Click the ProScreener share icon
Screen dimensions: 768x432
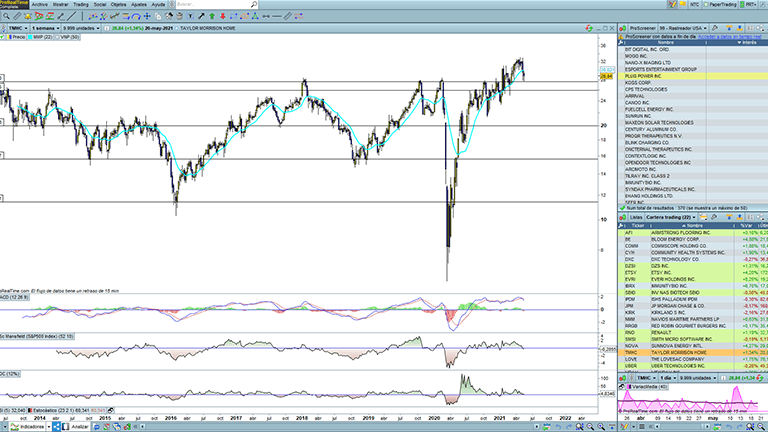point(761,28)
